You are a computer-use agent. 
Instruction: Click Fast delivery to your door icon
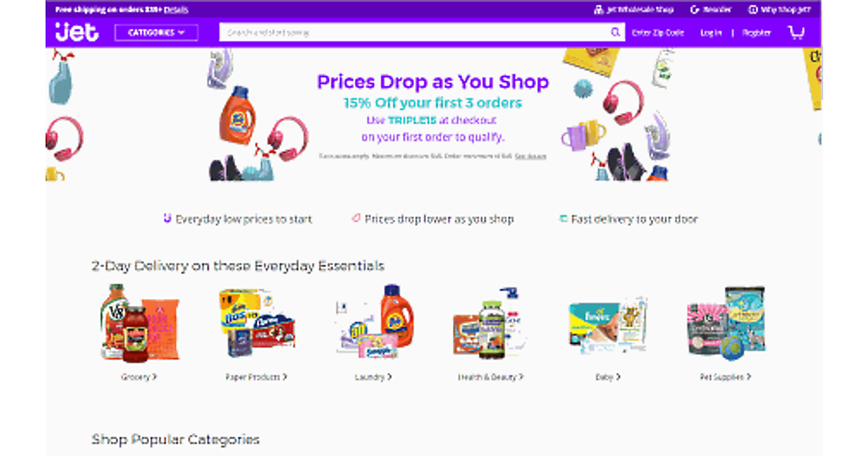point(563,218)
